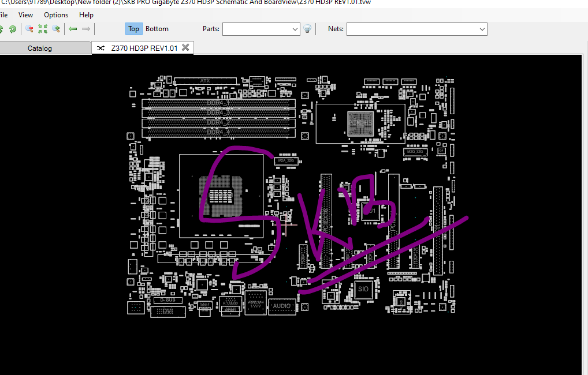
Task: Switch to the Catalog tab
Action: (40, 48)
